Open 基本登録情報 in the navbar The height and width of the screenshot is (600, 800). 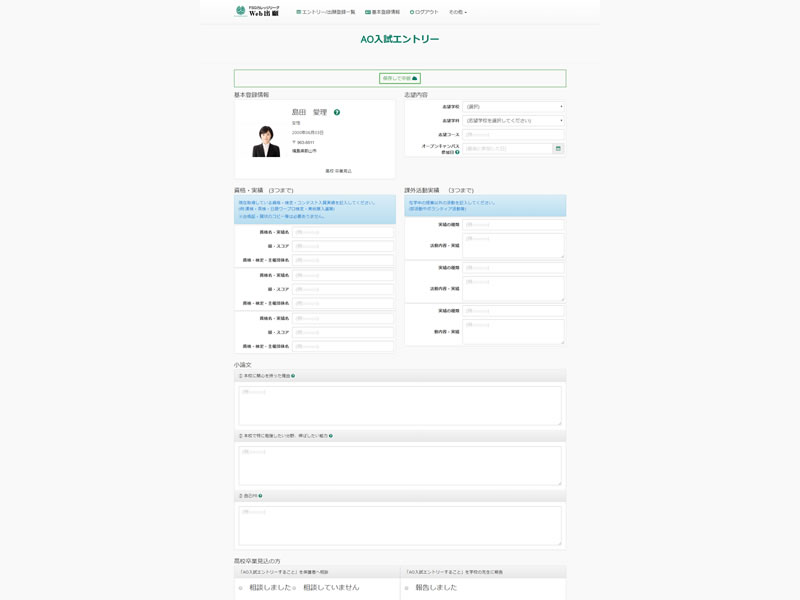tap(383, 12)
